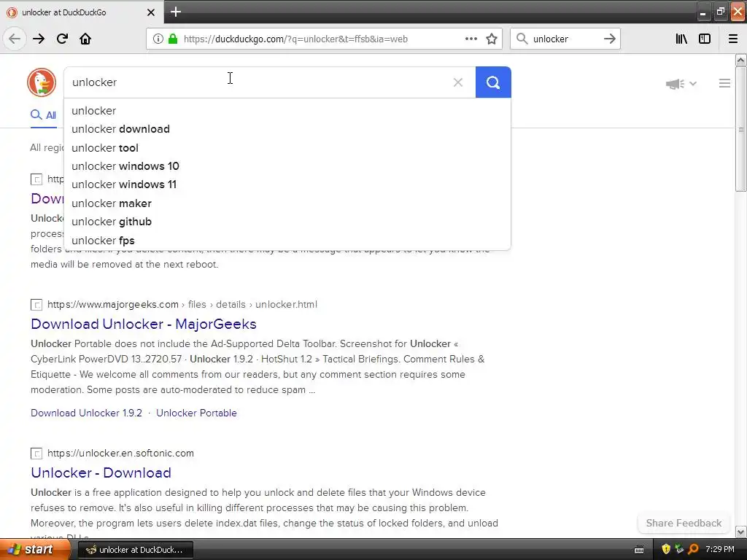Choose suggestion 'unlocker windows 11'
This screenshot has width=747, height=560.
pyautogui.click(x=287, y=184)
